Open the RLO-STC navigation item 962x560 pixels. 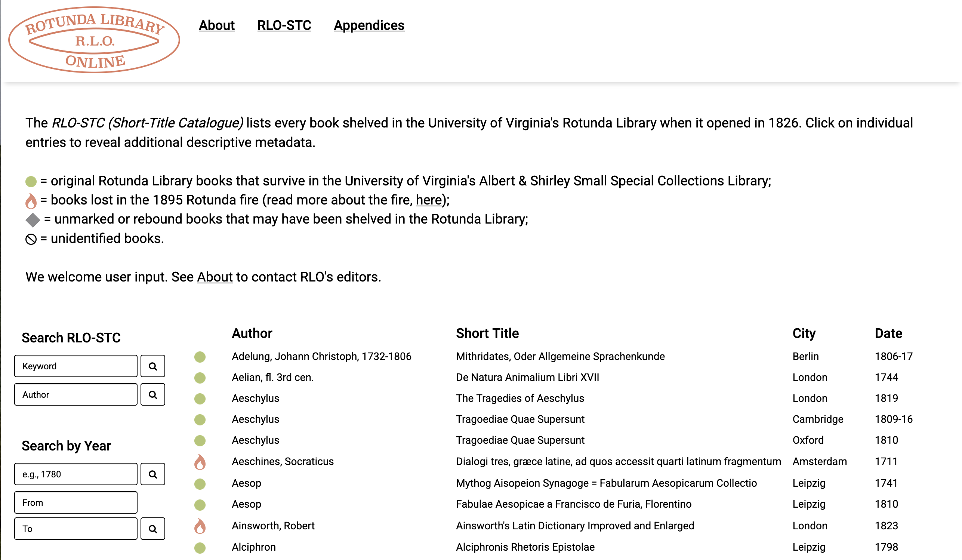(284, 25)
